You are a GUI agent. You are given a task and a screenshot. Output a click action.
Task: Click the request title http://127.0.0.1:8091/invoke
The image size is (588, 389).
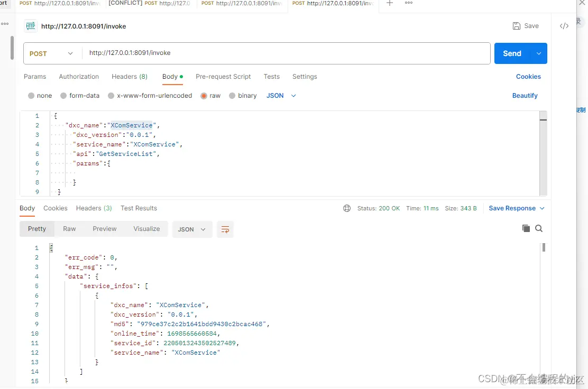(x=83, y=26)
